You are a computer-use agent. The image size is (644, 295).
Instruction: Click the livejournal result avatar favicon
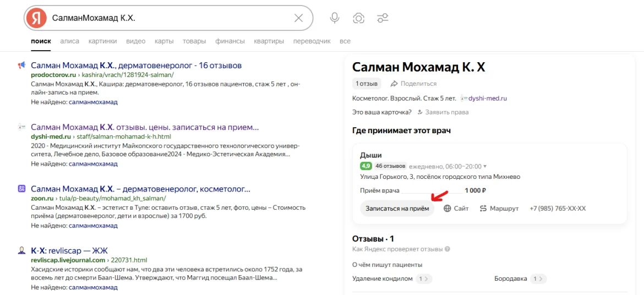[22, 250]
